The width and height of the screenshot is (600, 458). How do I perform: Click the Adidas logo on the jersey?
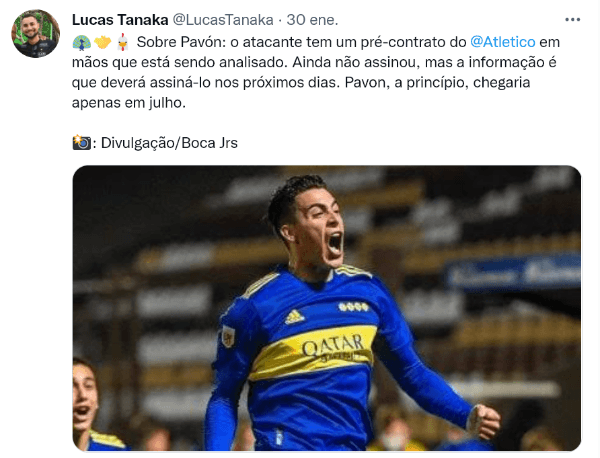(295, 316)
